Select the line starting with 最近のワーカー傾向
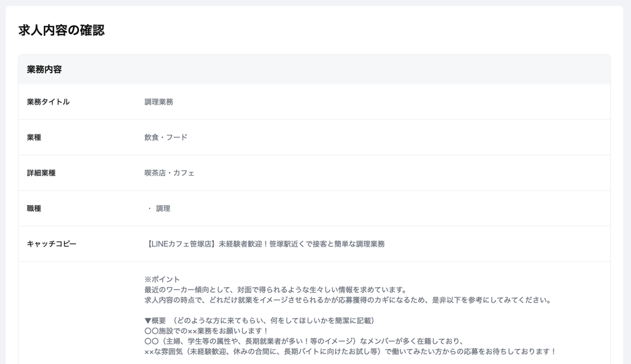 (275, 289)
